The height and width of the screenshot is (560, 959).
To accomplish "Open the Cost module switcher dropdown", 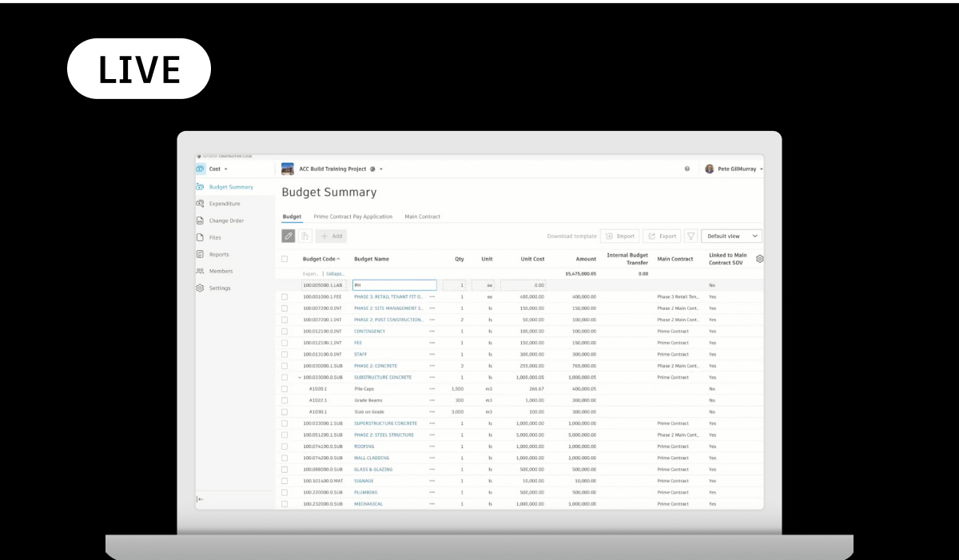I will 217,169.
